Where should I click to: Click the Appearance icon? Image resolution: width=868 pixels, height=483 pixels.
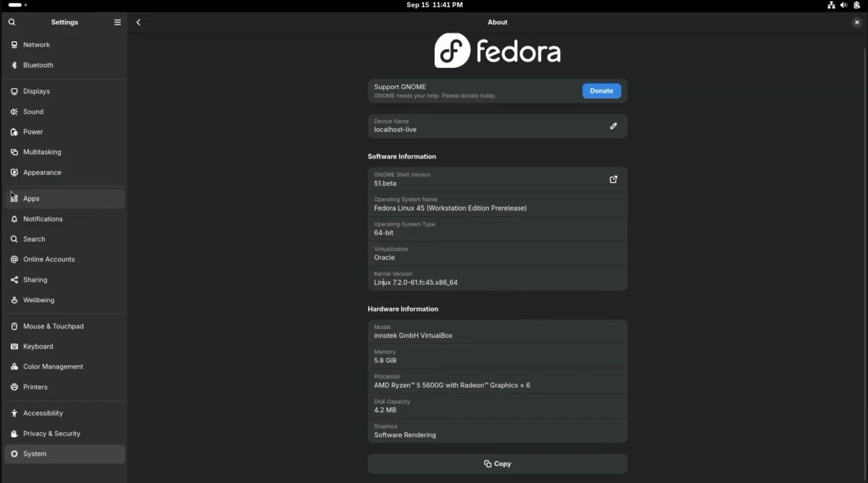tap(14, 172)
